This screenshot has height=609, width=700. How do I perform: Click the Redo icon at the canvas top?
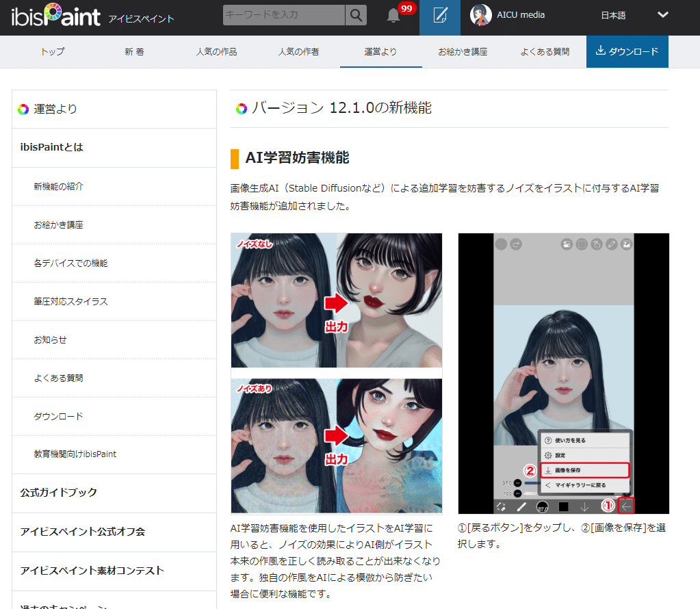[516, 244]
